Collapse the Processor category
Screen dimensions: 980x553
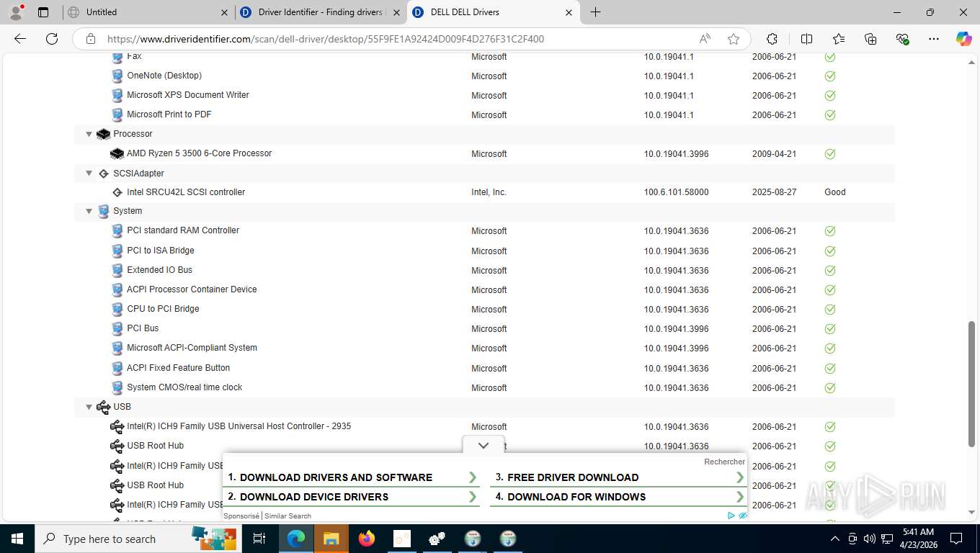pyautogui.click(x=89, y=134)
